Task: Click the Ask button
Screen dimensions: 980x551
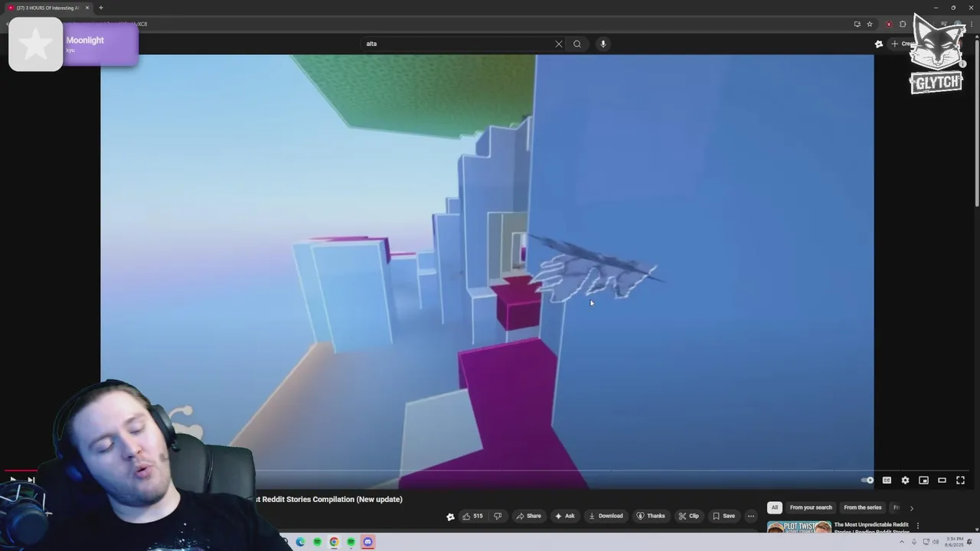Action: (564, 516)
